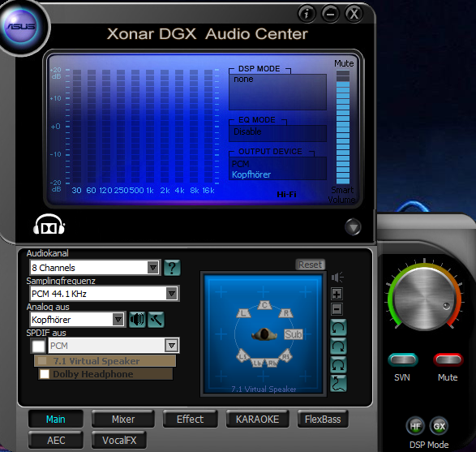This screenshot has height=452, width=476.
Task: Toggle the HF DSP mode button
Action: point(415,426)
